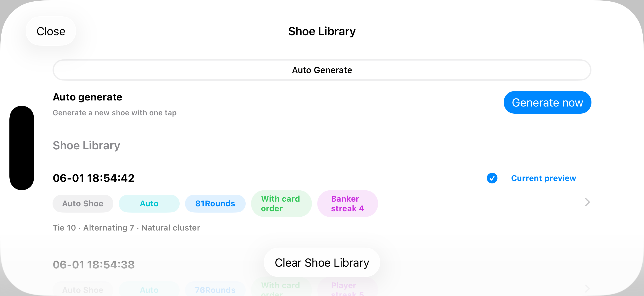The height and width of the screenshot is (296, 644).
Task: Tap the Clear Shoe Library button
Action: tap(322, 263)
